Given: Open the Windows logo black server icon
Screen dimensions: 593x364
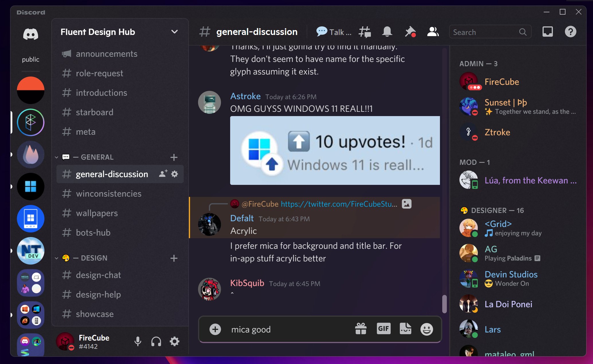Looking at the screenshot, I should (31, 187).
